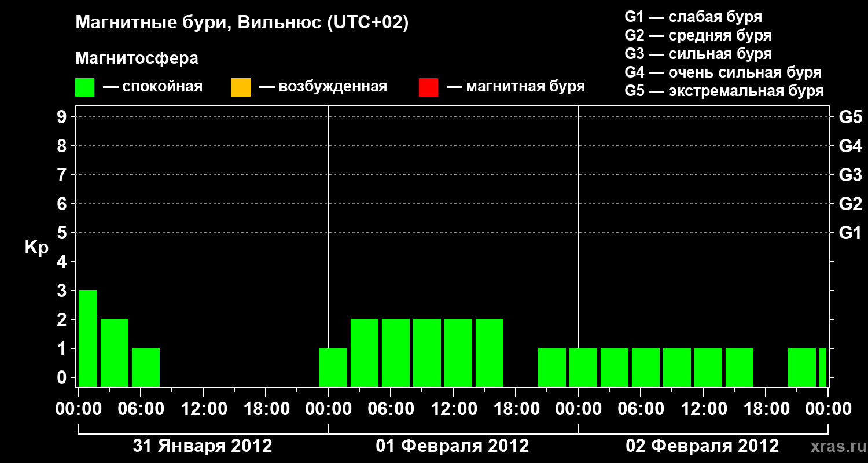Click the Kp 3 bar on 31 Января

[88, 338]
